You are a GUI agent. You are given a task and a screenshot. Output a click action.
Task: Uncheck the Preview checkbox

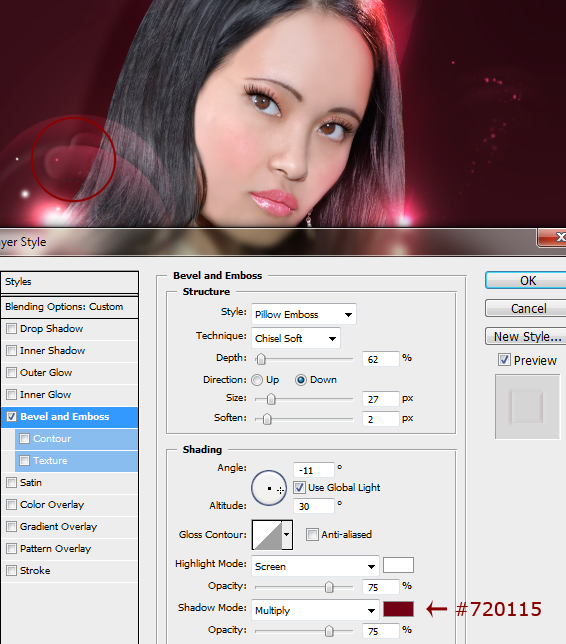pos(504,360)
